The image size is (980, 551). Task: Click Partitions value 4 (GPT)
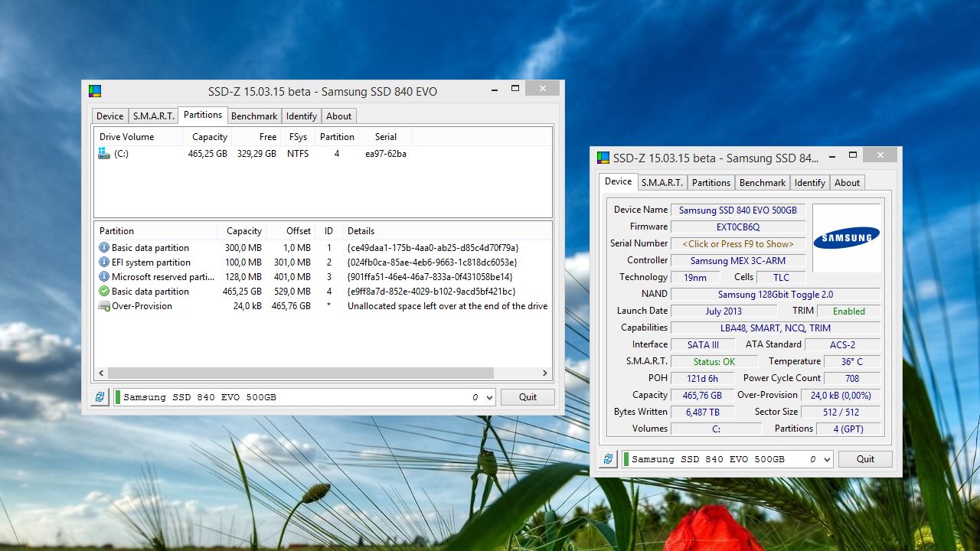848,429
